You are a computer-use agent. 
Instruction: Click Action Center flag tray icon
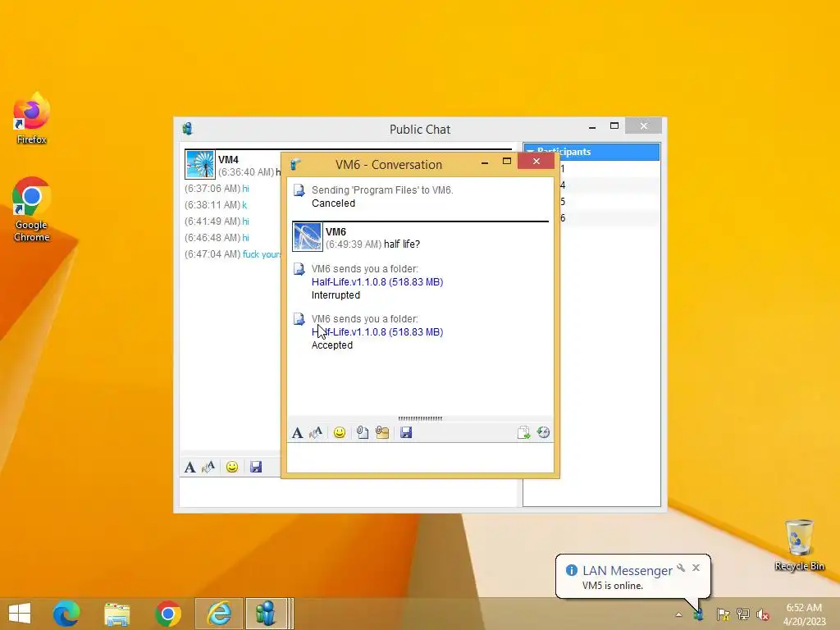pyautogui.click(x=723, y=614)
